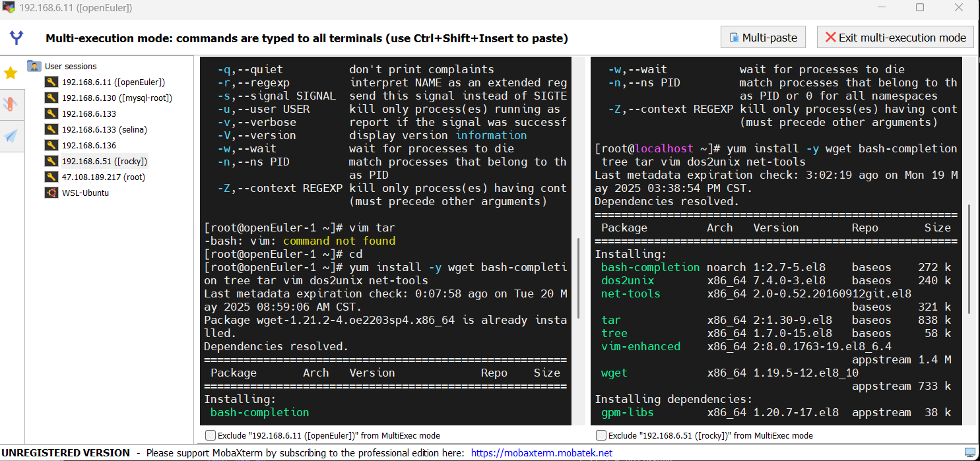Click the multi-execution fork icon
980x461 pixels.
pos(16,37)
